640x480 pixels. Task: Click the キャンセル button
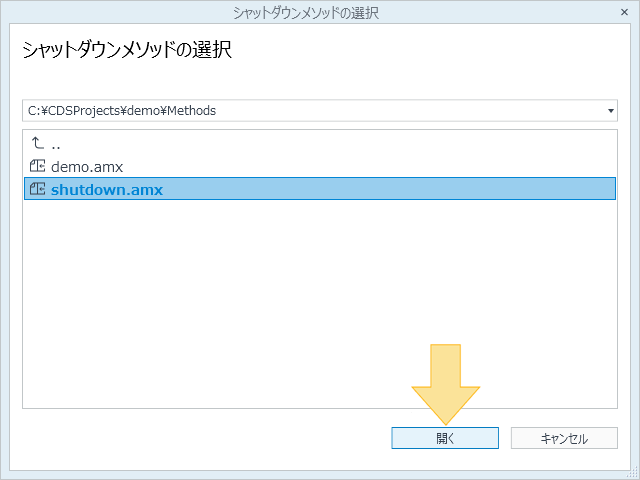point(564,438)
